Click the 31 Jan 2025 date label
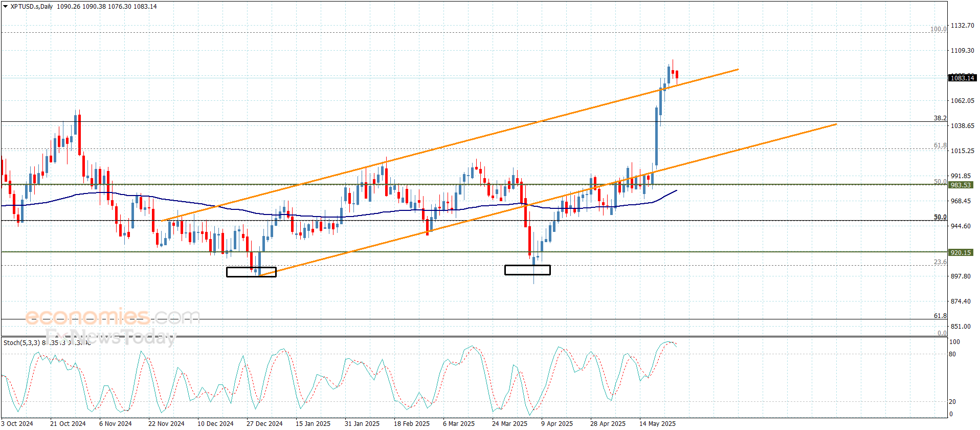The width and height of the screenshot is (980, 430). tap(362, 423)
